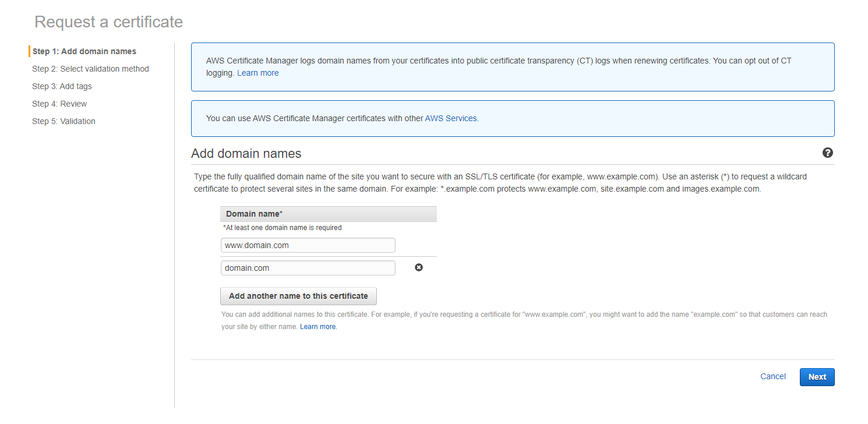
Task: Open Learn more link about additional names
Action: click(x=317, y=327)
